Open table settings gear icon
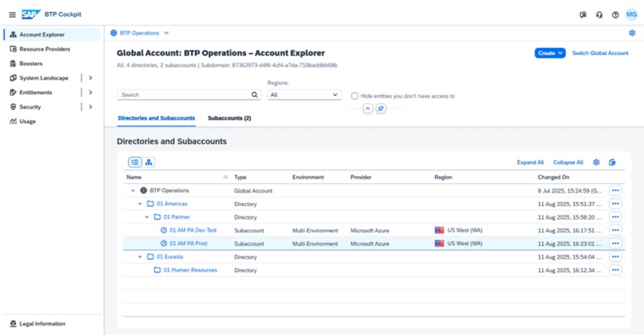 point(596,162)
